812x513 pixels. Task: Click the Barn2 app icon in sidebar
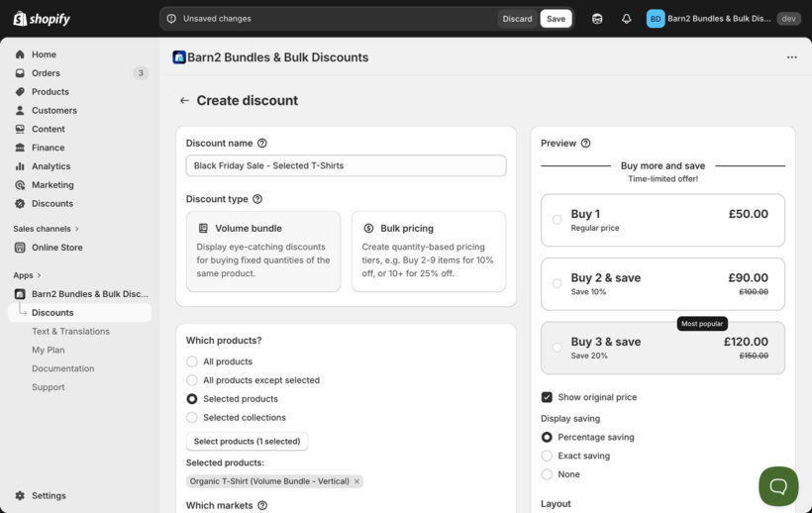tap(20, 294)
